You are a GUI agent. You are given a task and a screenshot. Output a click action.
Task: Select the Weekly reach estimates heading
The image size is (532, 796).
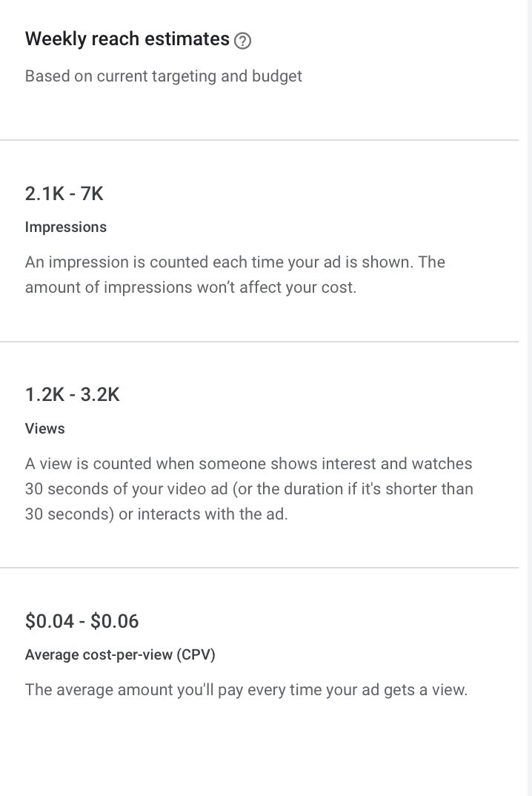pos(127,40)
